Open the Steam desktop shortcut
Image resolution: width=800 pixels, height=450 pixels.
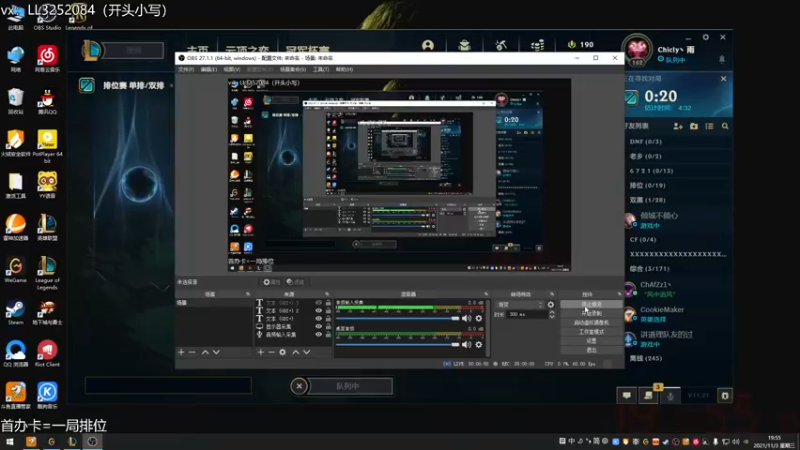pos(15,313)
